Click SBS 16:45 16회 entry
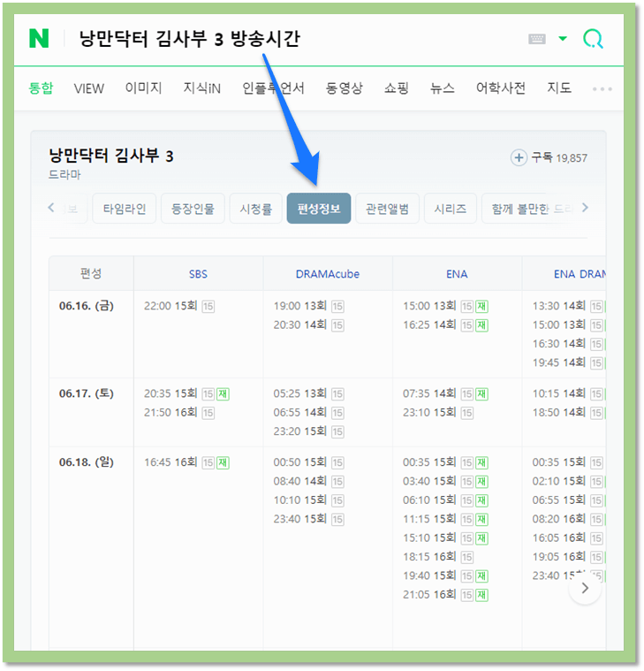The width and height of the screenshot is (644, 671). pos(186,462)
